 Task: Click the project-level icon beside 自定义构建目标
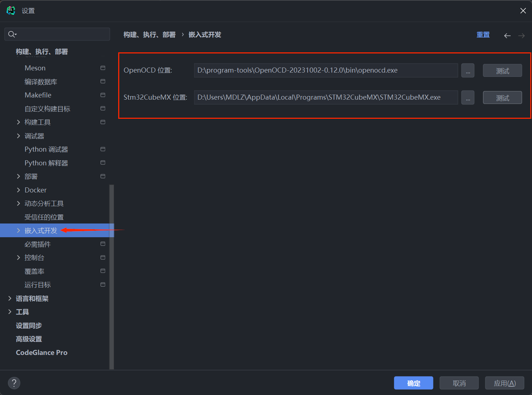[103, 108]
